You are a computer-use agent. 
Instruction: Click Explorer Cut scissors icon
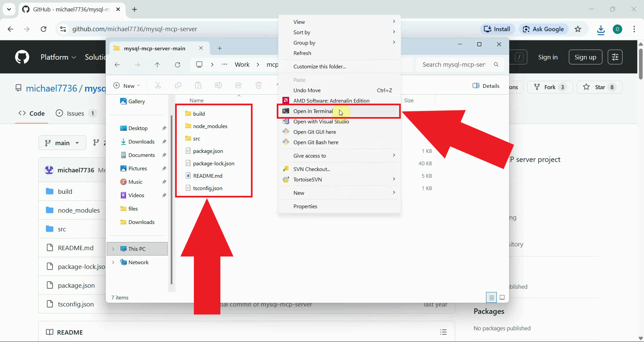point(158,85)
